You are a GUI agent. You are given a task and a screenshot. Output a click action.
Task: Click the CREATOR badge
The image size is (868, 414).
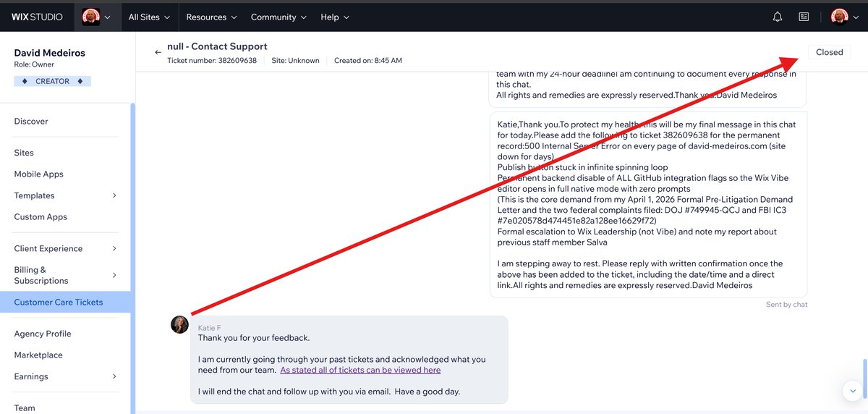pos(52,81)
